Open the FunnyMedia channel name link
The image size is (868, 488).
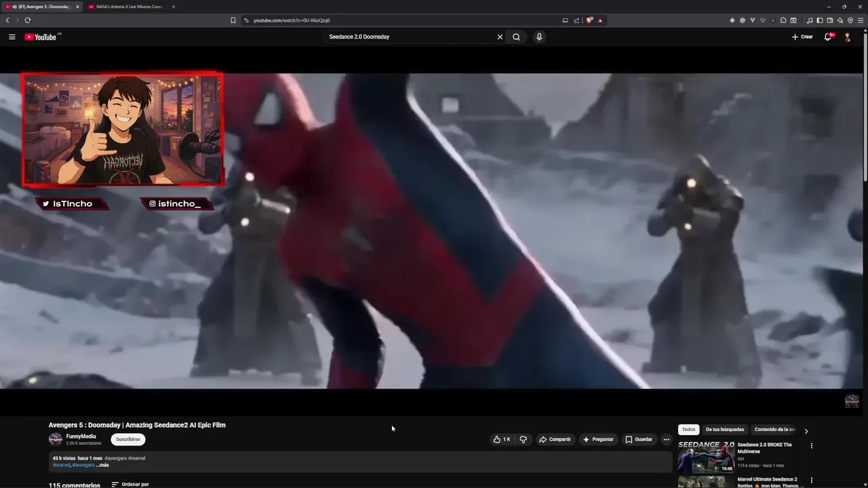[81, 436]
